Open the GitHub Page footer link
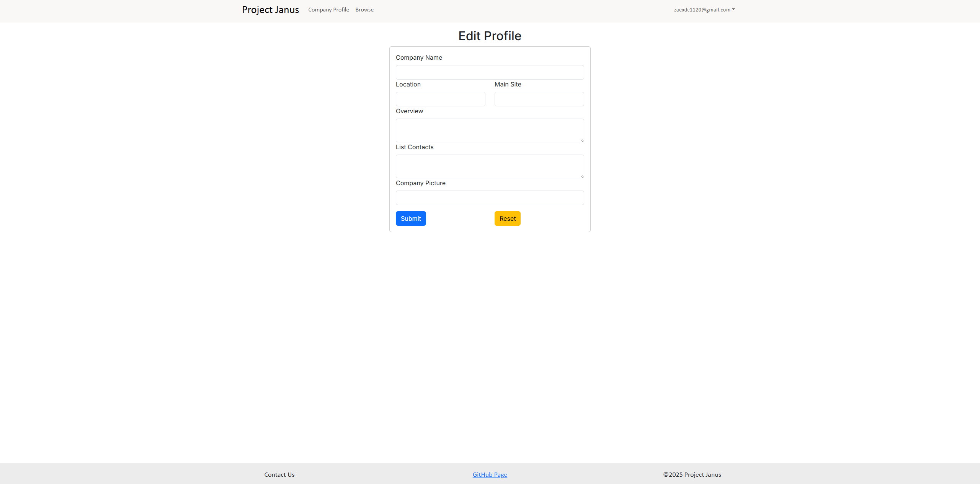Screen dimensions: 980x484 coord(490,474)
